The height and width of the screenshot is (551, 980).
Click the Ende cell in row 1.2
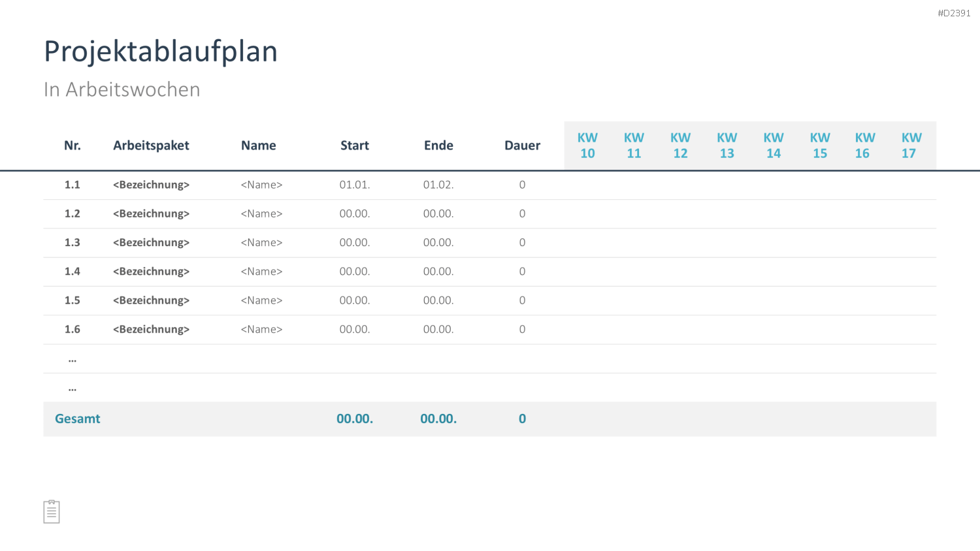[438, 213]
